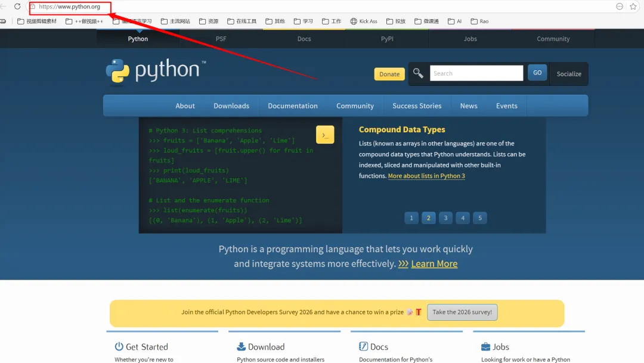Viewport: 644px width, 363px height.
Task: Open the 视频剪辑素材 bookmark folder
Action: (36, 21)
